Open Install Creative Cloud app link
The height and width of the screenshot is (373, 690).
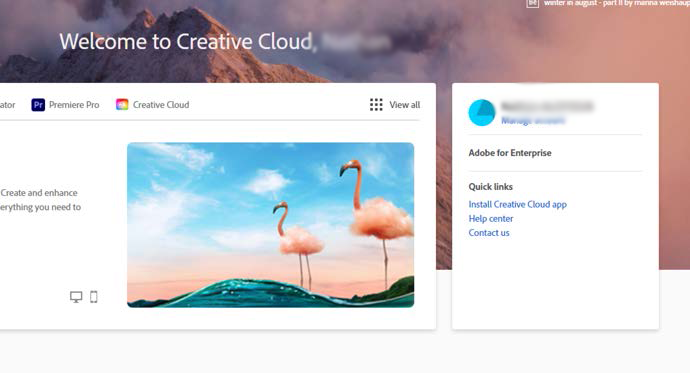click(x=518, y=205)
